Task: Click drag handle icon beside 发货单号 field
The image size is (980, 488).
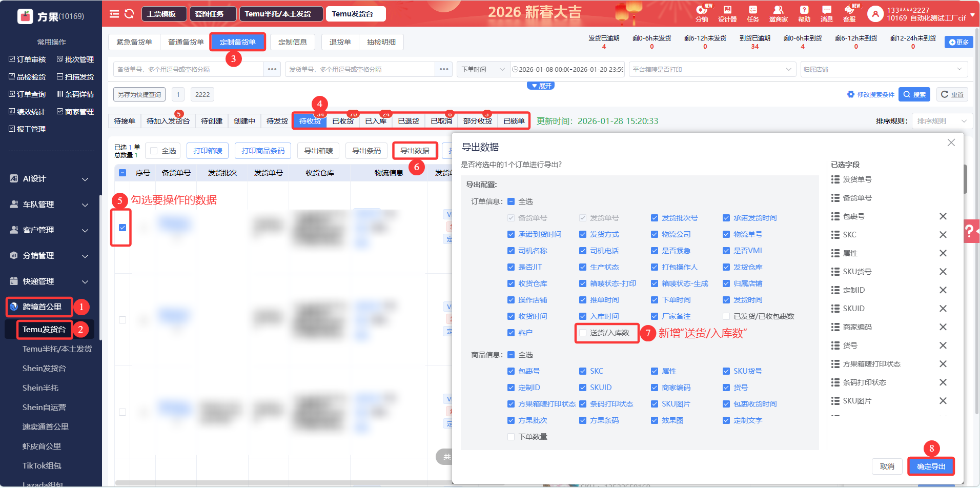Action: (835, 179)
